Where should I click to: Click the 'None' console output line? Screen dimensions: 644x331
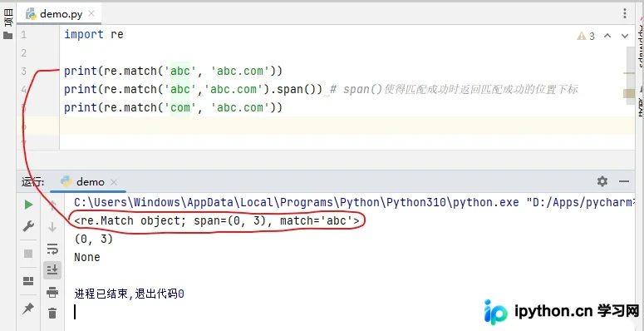click(x=87, y=258)
